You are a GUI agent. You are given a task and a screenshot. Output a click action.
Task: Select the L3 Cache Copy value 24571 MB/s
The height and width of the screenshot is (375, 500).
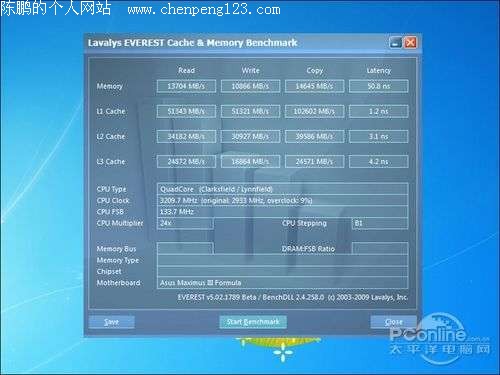click(314, 162)
